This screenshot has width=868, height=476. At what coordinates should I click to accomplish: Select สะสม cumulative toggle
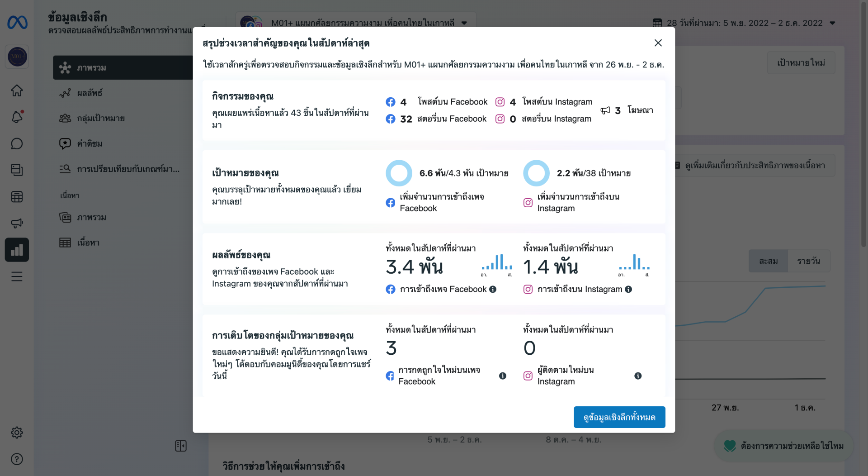(768, 261)
